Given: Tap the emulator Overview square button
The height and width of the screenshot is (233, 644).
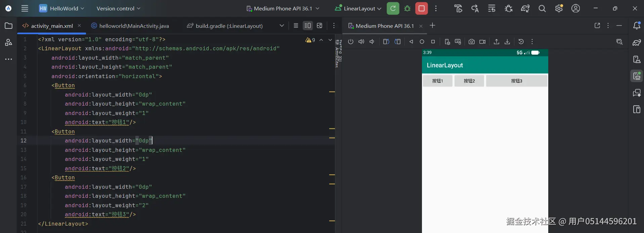Looking at the screenshot, I should tap(433, 42).
